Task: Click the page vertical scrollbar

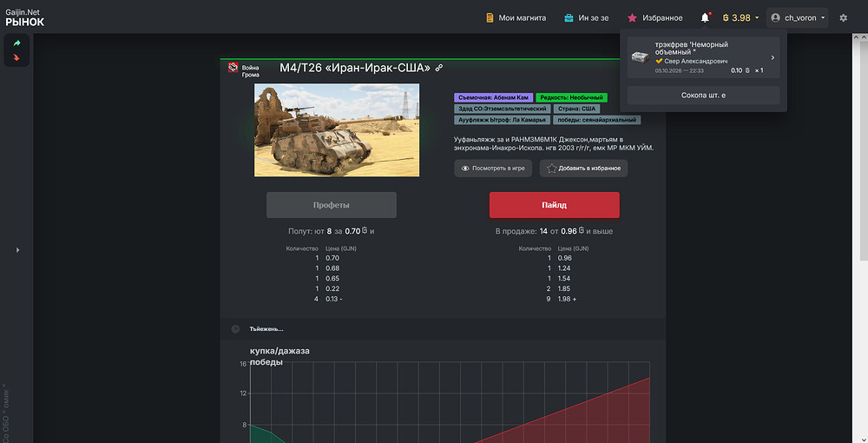Action: [863, 149]
